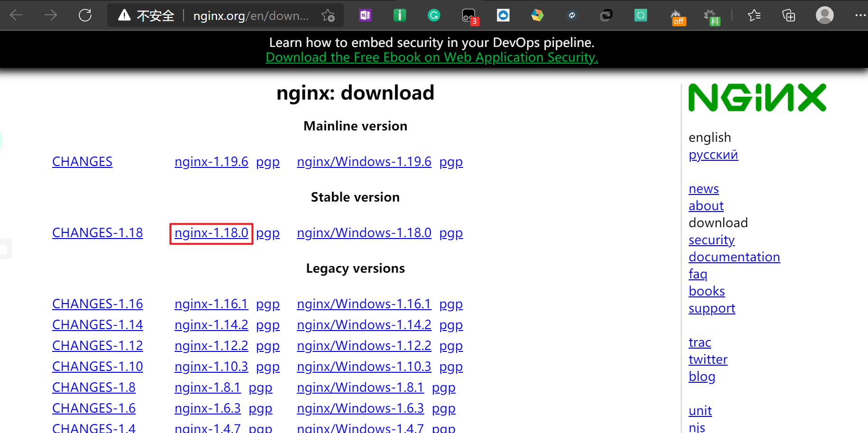Go forward to the next page

click(51, 15)
